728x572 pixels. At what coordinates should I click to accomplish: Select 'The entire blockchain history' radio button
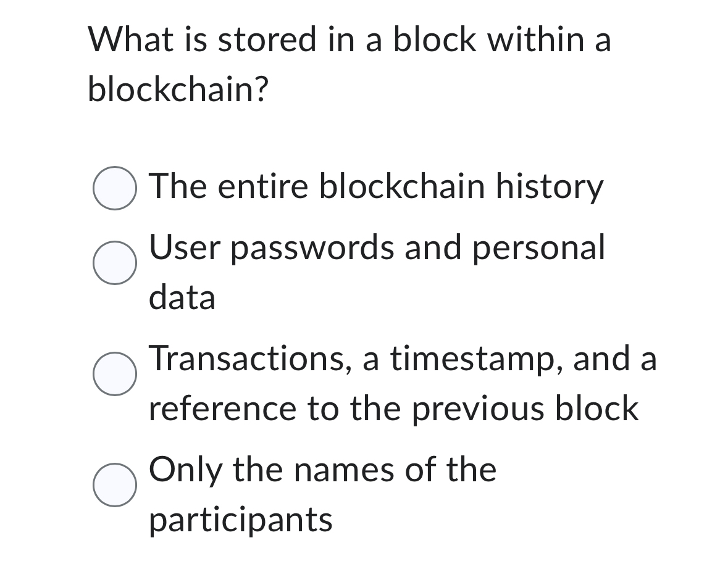point(115,189)
